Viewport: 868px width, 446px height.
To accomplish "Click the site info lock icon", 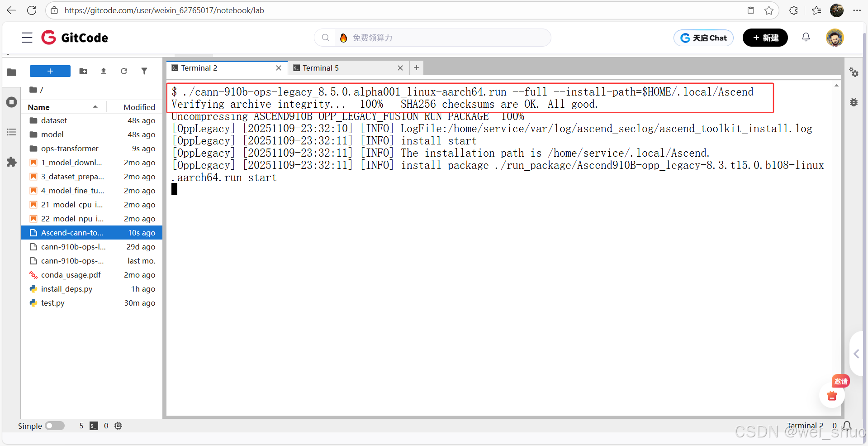I will point(54,10).
